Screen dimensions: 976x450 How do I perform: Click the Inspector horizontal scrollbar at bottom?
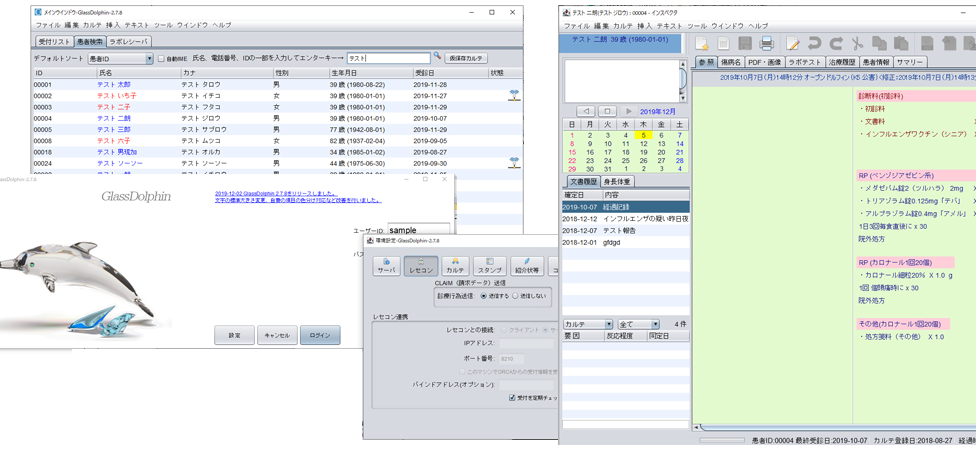834,428
